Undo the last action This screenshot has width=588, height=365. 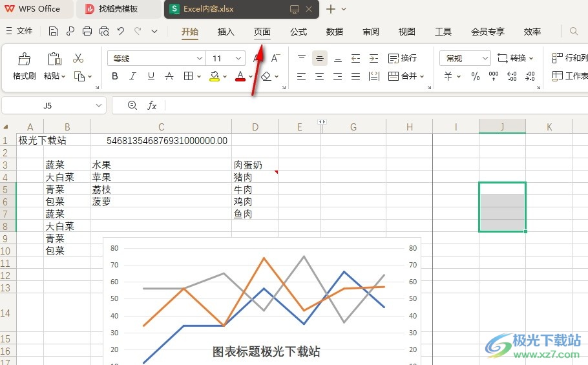click(121, 31)
